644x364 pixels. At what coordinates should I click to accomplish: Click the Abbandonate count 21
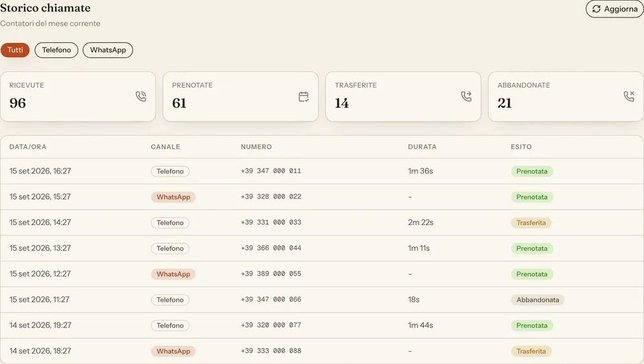pos(505,103)
